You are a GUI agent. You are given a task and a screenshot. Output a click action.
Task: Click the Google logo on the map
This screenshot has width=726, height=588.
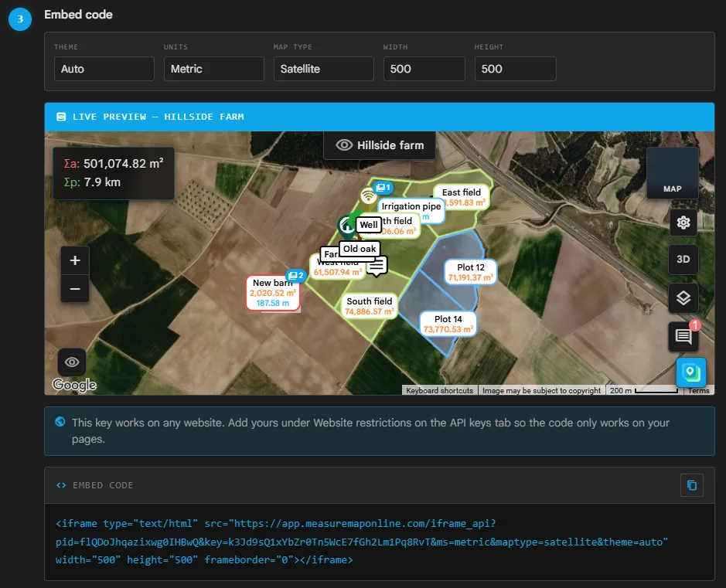click(x=74, y=385)
